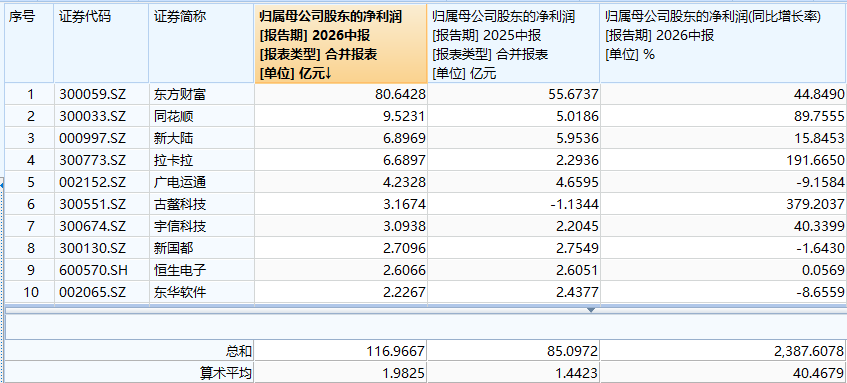Viewport: 847px width, 383px height.
Task: Select the 2025中报 net profit column header
Action: [514, 44]
